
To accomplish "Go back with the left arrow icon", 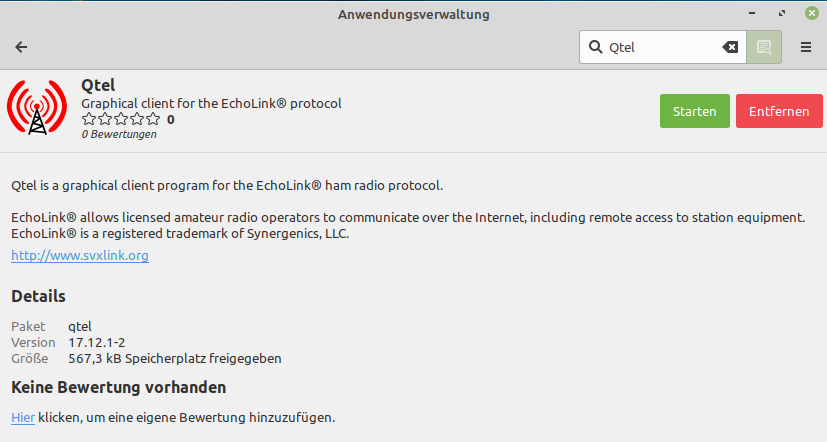I will (x=21, y=47).
